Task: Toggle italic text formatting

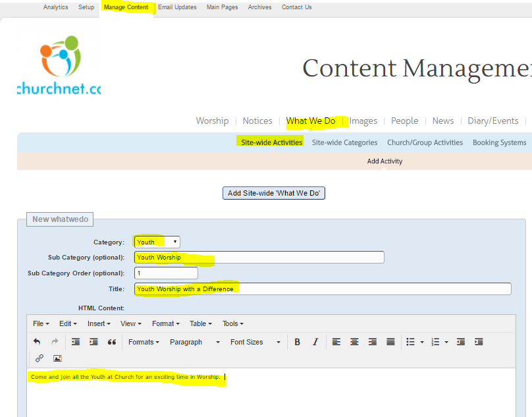Action: click(x=315, y=342)
